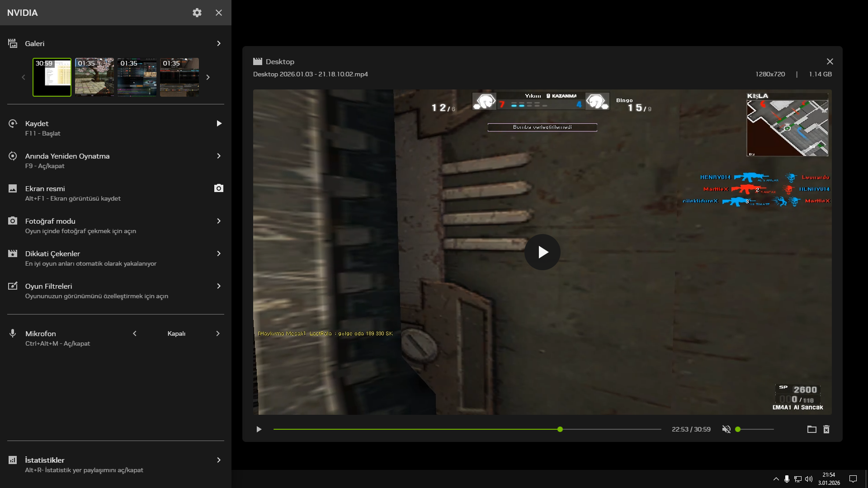Open the first 01:35 cherry tree thumbnail
Screen dimensions: 868x488
click(x=94, y=77)
